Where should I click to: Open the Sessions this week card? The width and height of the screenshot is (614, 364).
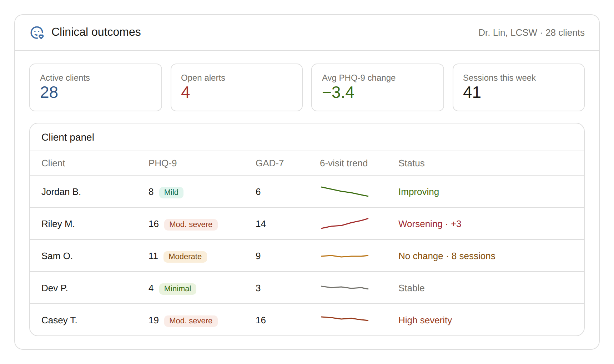click(x=519, y=87)
